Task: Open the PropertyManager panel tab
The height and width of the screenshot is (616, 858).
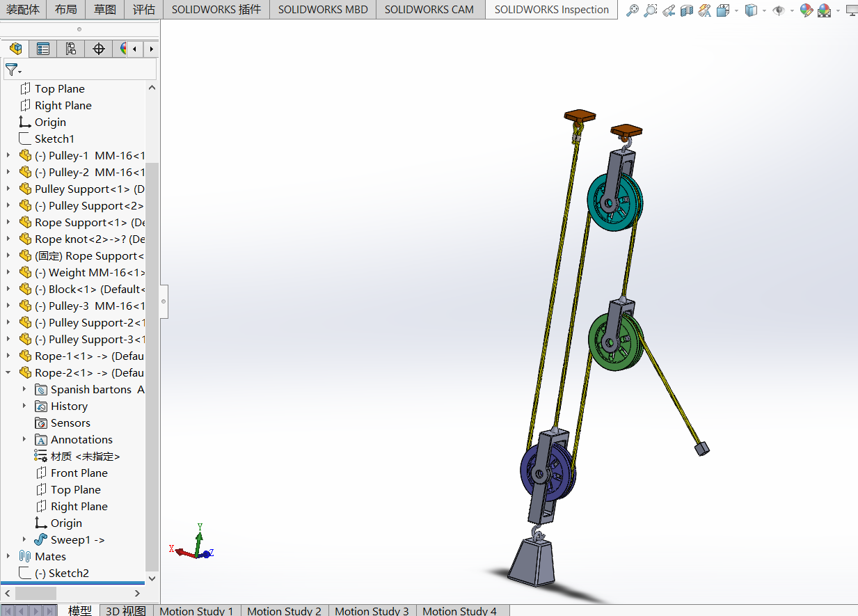Action: [x=43, y=49]
